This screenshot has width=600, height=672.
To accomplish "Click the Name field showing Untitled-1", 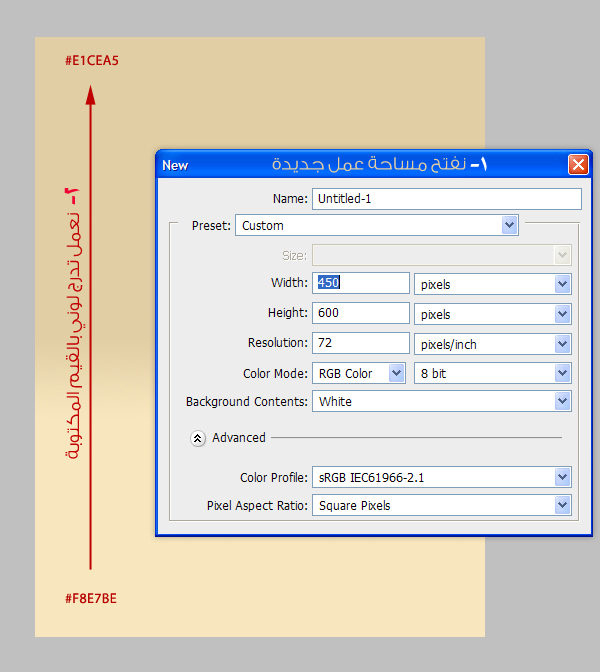I will 447,199.
